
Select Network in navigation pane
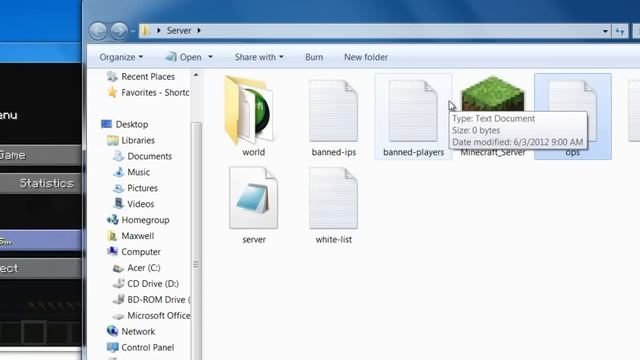click(131, 331)
